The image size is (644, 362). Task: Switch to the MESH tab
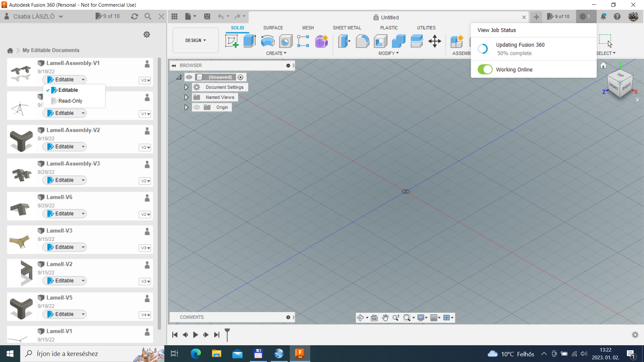(308, 28)
